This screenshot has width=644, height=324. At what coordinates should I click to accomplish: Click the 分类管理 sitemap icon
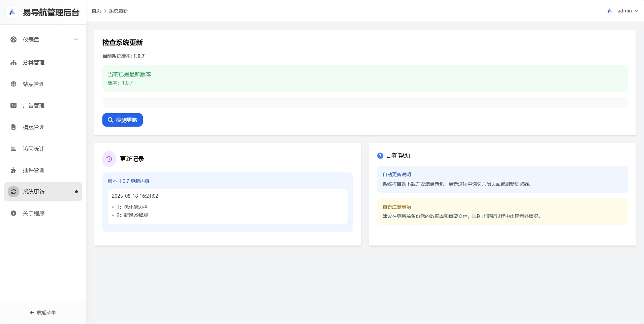coord(13,62)
